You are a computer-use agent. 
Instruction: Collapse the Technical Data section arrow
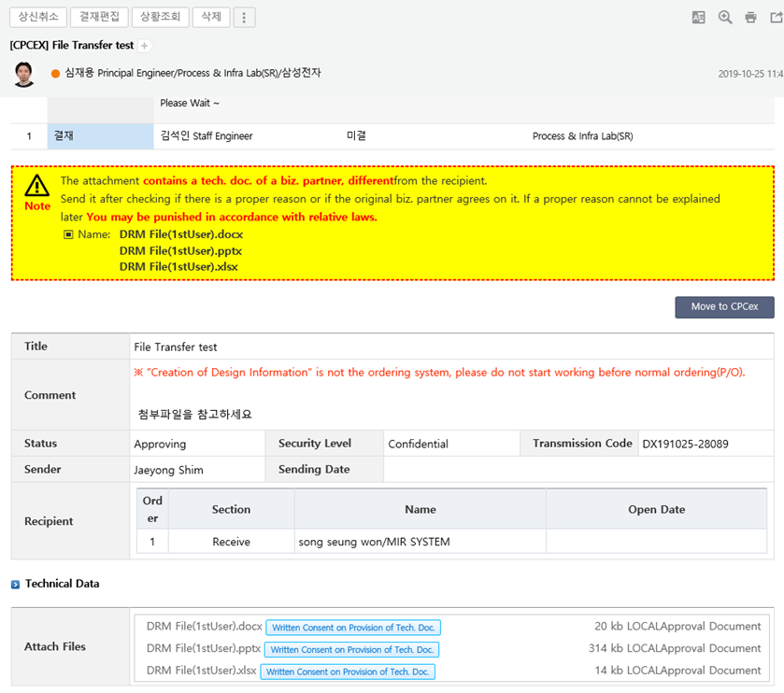[x=15, y=585]
